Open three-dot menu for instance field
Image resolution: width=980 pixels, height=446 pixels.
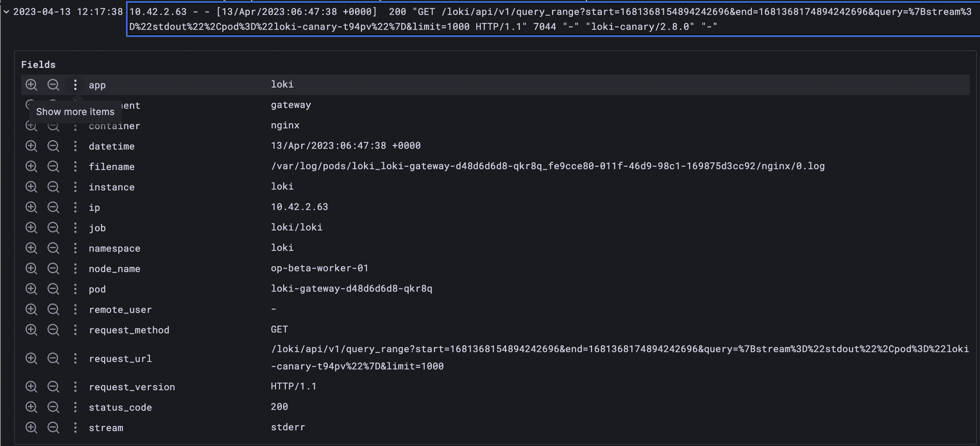click(75, 187)
